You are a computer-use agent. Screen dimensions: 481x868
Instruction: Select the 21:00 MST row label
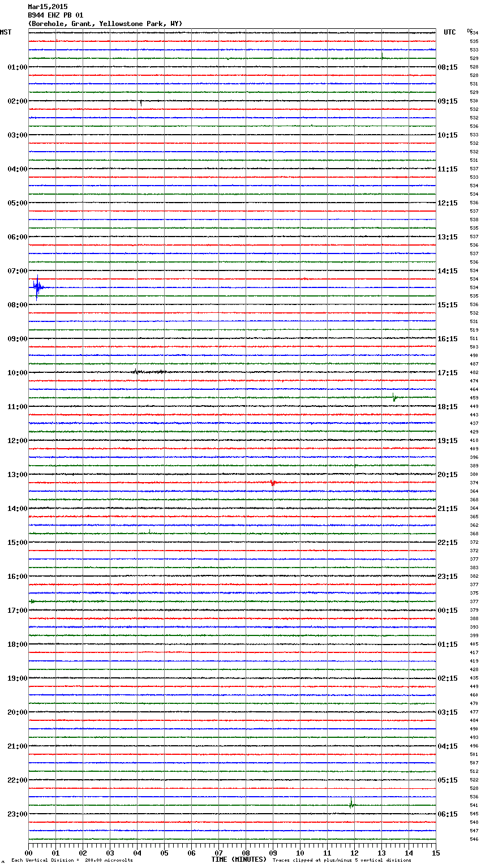tap(18, 746)
